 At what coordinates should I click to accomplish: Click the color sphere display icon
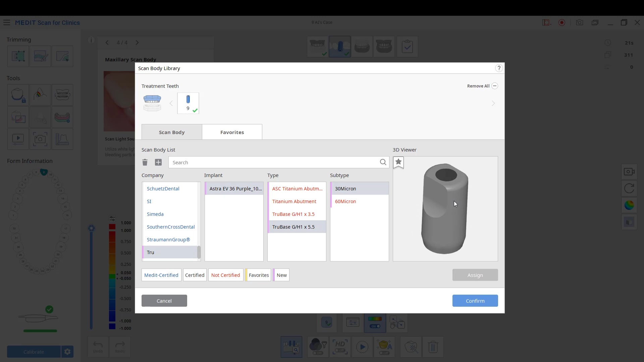point(629,205)
